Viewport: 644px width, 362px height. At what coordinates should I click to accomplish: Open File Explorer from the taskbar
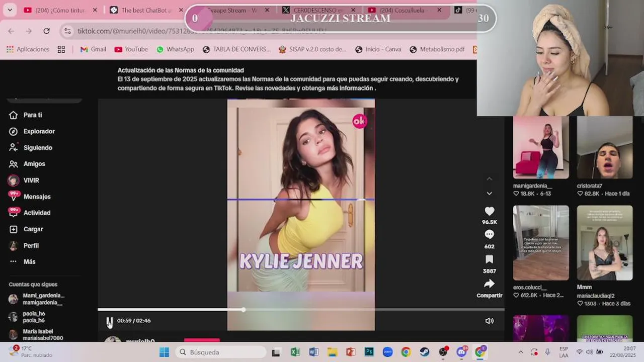332,352
